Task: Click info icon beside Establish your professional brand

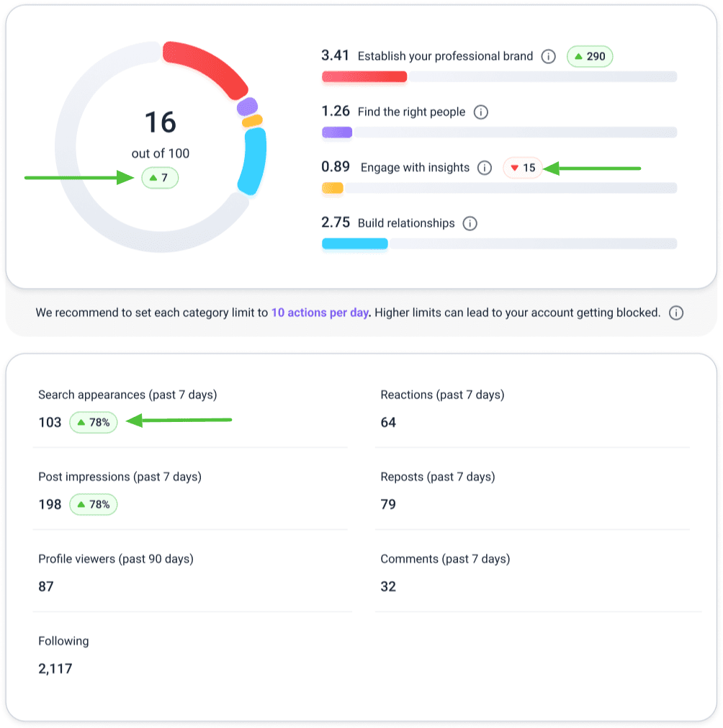Action: [548, 56]
